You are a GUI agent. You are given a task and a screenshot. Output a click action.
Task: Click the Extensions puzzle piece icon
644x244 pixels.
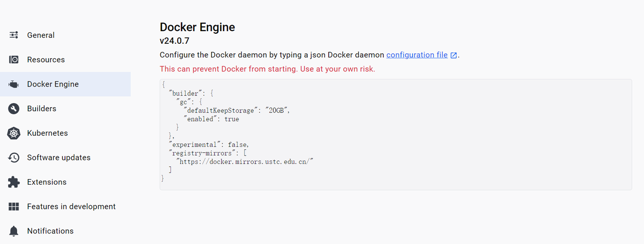[14, 182]
